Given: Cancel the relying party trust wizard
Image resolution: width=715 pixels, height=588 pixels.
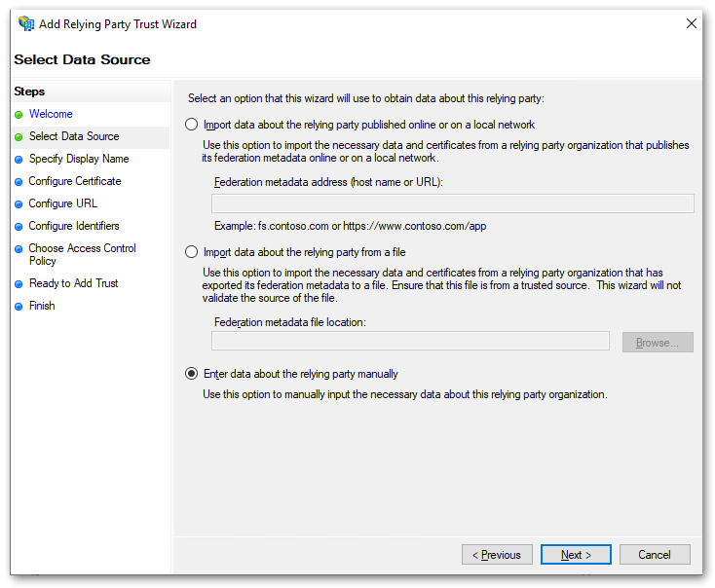Looking at the screenshot, I should click(x=654, y=555).
